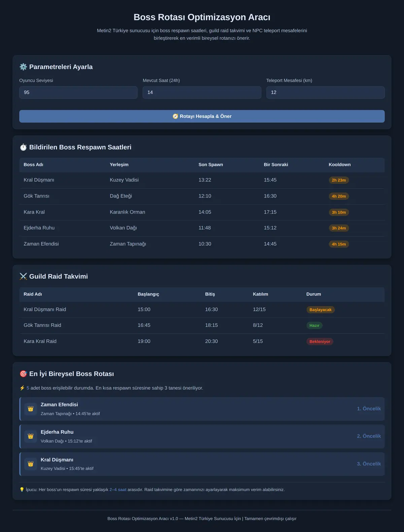The image size is (404, 532).
Task: Click the Raid Adı column header
Action: 33,294
